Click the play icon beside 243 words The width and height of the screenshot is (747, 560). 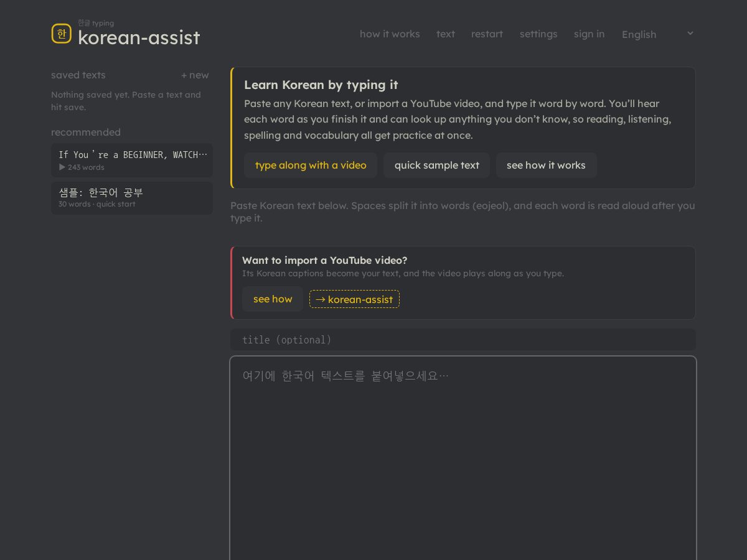tap(62, 167)
